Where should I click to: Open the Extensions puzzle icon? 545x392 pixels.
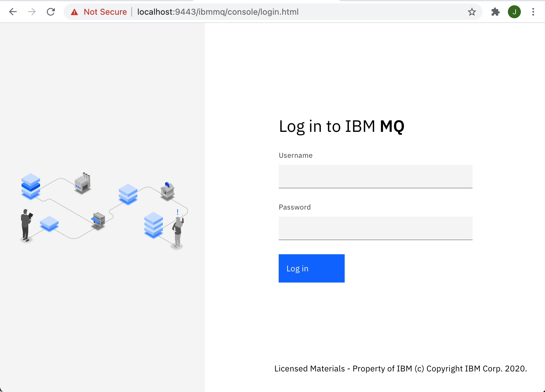click(496, 12)
